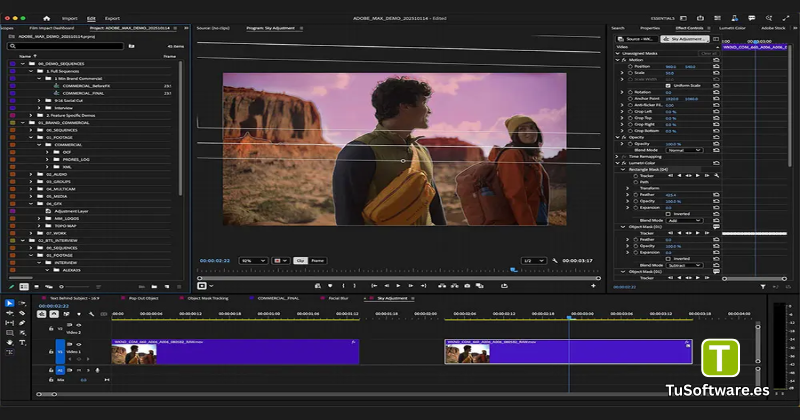Open Facial Blur sequence tab
This screenshot has height=420, width=800.
click(x=338, y=298)
